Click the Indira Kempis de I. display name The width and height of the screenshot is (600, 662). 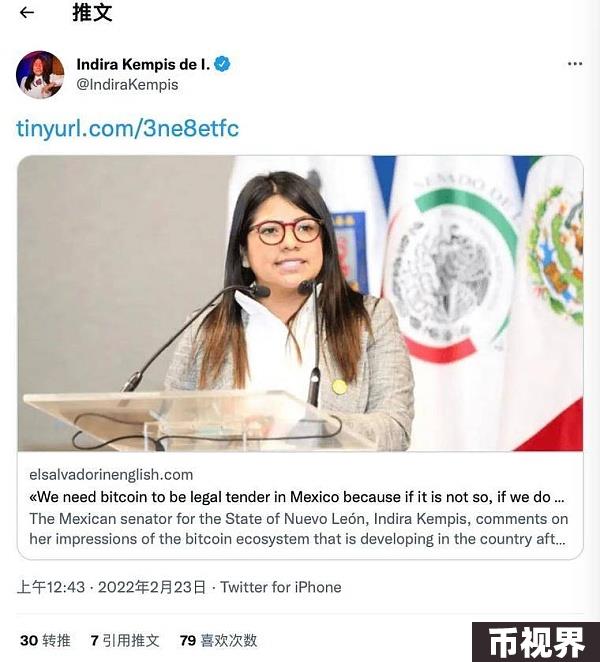[x=143, y=64]
